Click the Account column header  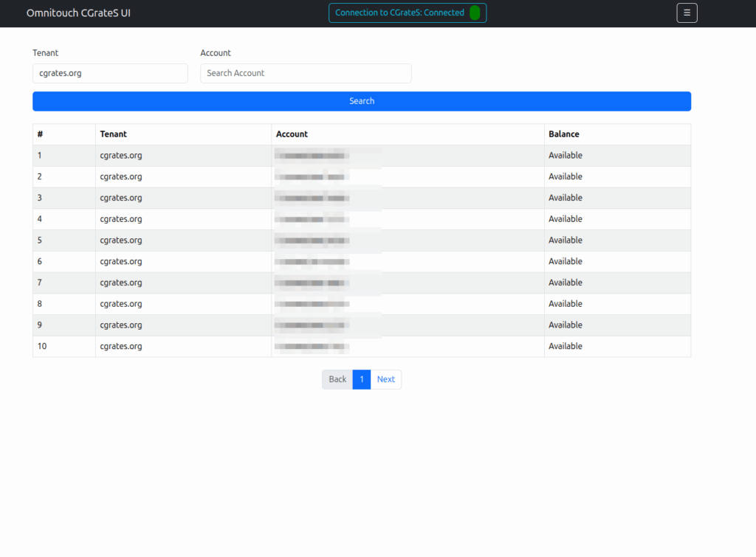click(x=292, y=134)
